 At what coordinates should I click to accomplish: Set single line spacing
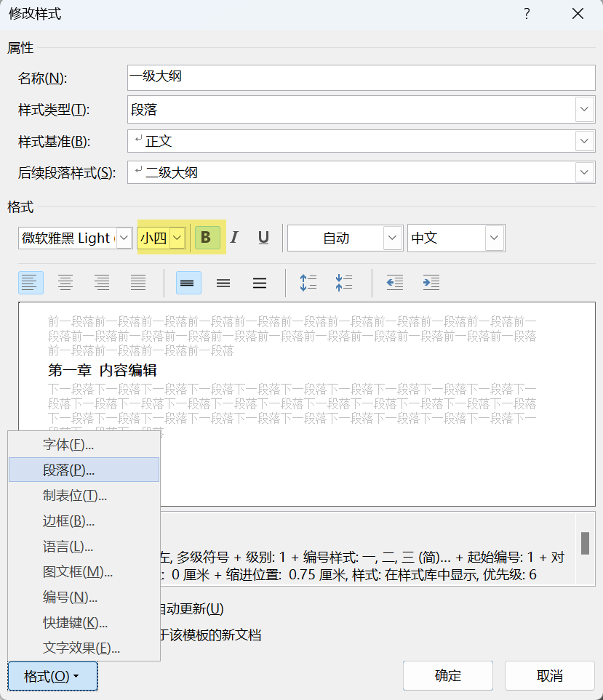(x=188, y=283)
